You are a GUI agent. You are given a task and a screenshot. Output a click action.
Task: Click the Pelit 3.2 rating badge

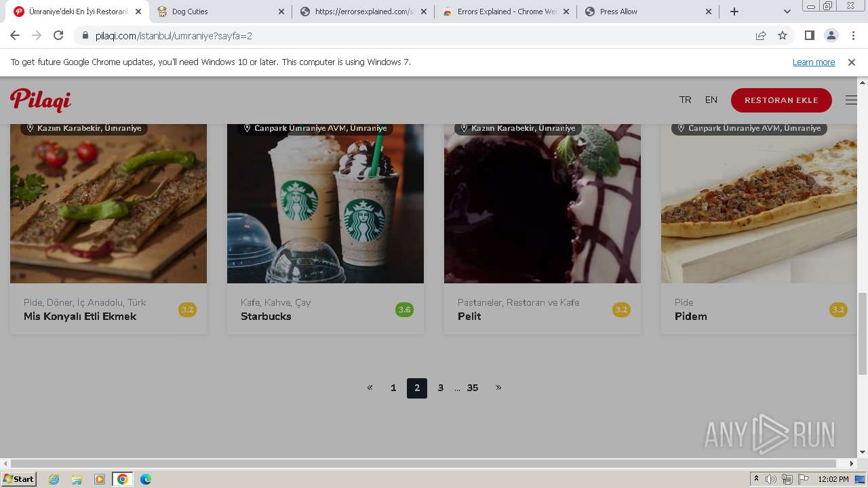coord(621,310)
